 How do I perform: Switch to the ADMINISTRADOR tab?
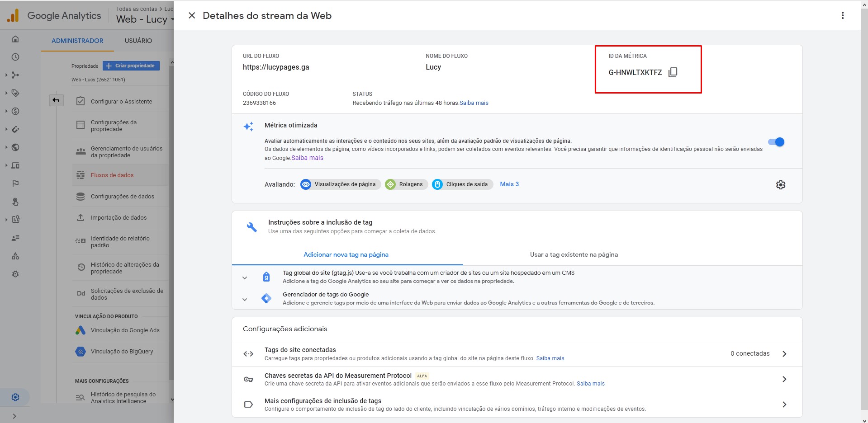(77, 41)
